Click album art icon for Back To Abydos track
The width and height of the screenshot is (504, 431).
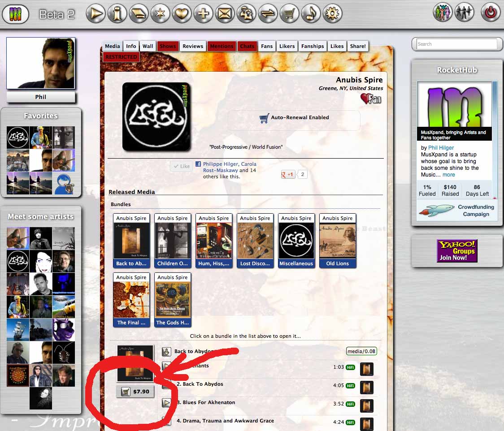click(366, 388)
